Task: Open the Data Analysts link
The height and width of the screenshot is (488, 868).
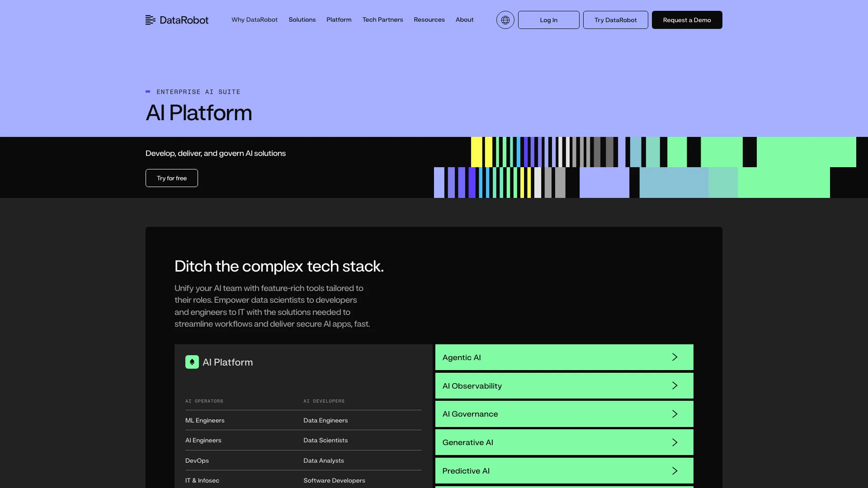Action: pos(324,460)
